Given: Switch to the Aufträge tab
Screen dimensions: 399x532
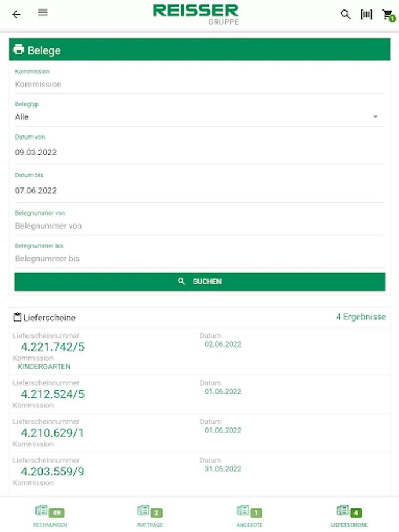Looking at the screenshot, I should tap(150, 517).
